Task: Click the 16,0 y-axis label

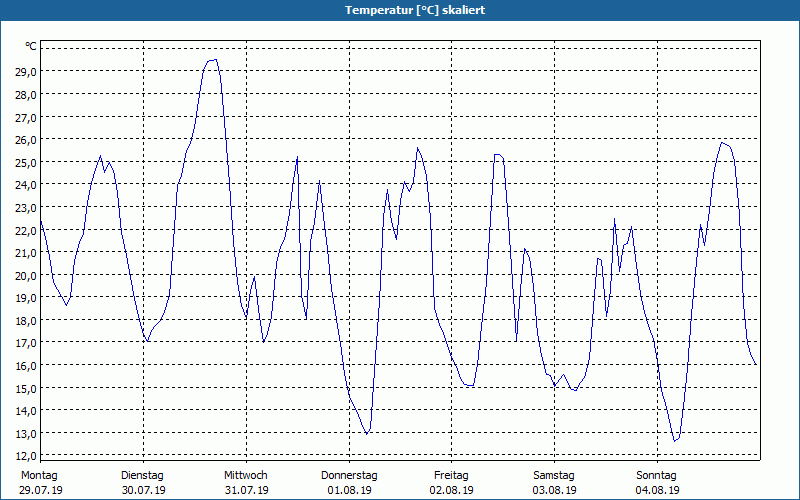Action: coord(26,366)
